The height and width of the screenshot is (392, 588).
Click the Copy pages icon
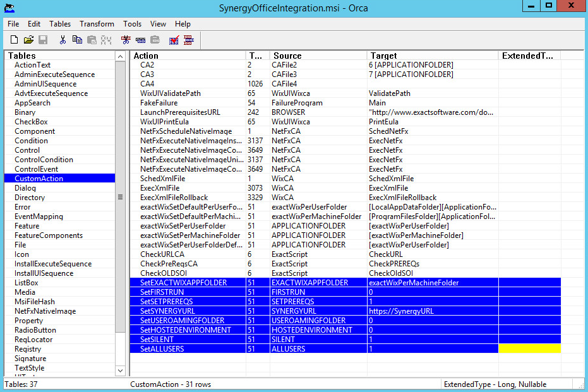77,40
